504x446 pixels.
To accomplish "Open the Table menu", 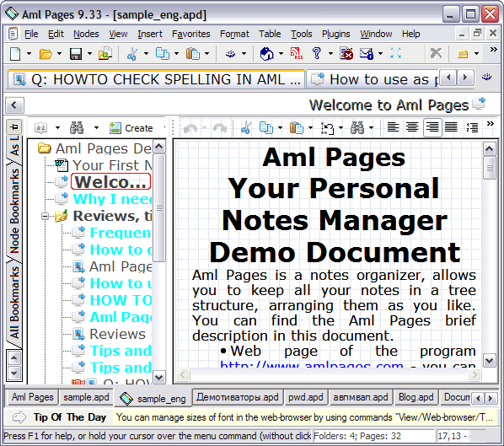I will (270, 34).
